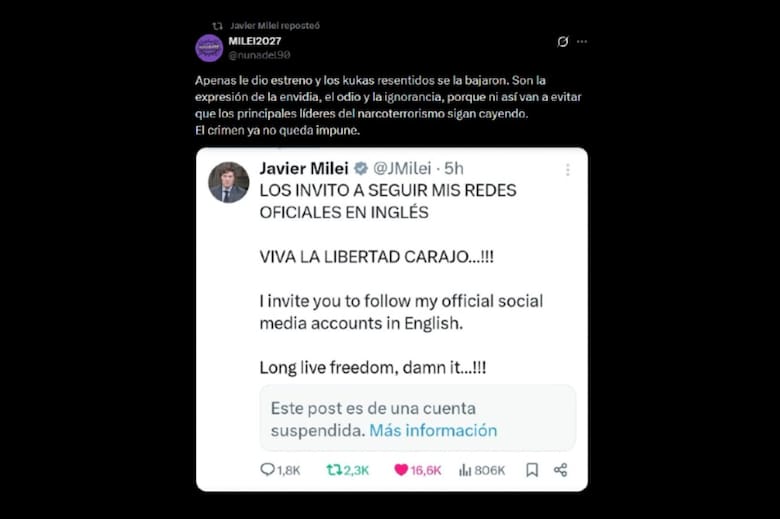
Task: Bookmark the quoted Javier Milei post
Action: [x=532, y=469]
